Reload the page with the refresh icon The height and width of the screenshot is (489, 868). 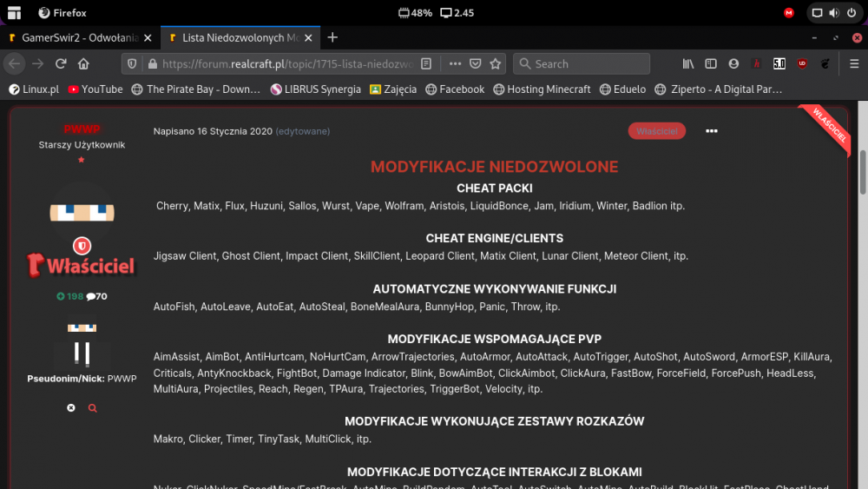[x=61, y=63]
